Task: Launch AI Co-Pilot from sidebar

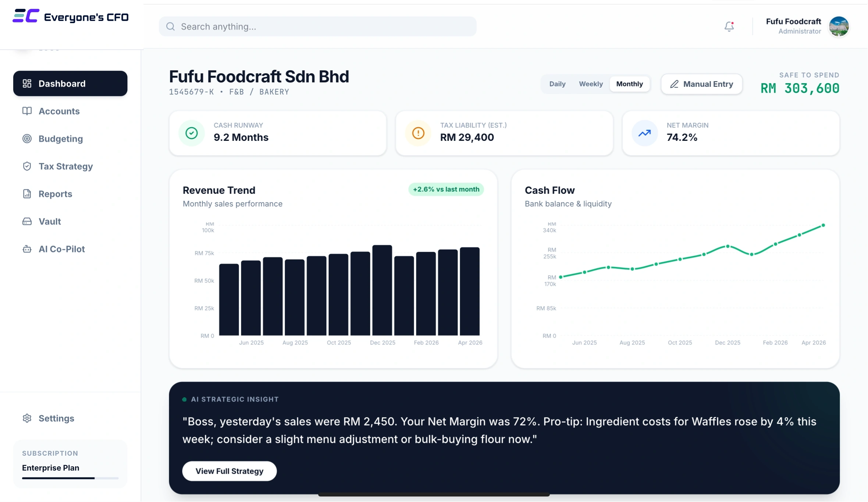Action: click(x=70, y=249)
